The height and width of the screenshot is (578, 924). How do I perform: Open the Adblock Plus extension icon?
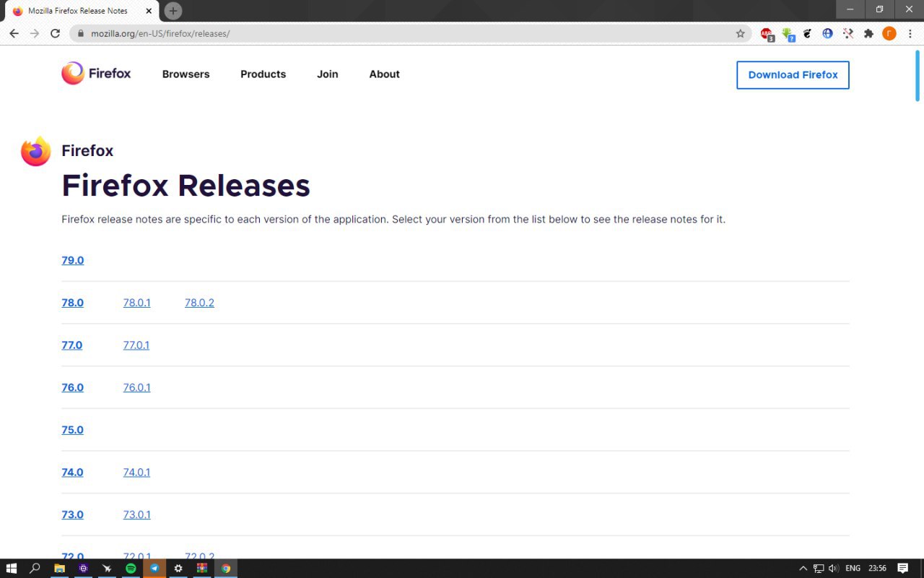point(767,34)
